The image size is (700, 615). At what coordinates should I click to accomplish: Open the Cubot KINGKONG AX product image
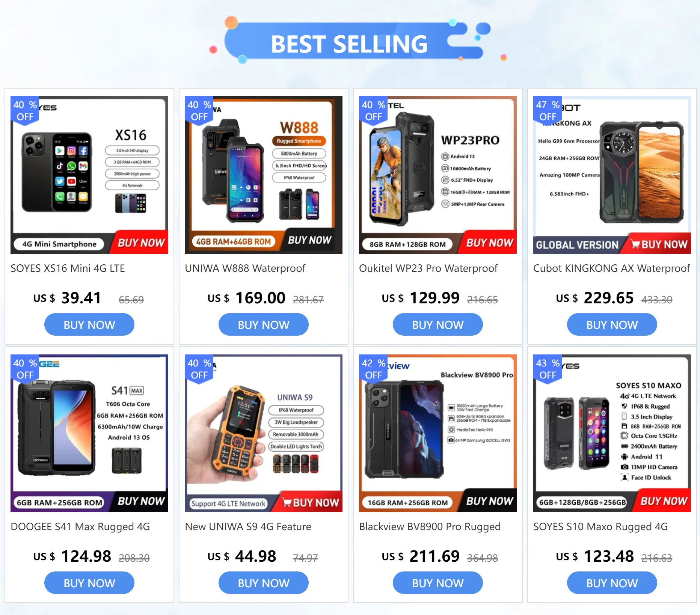tap(612, 175)
